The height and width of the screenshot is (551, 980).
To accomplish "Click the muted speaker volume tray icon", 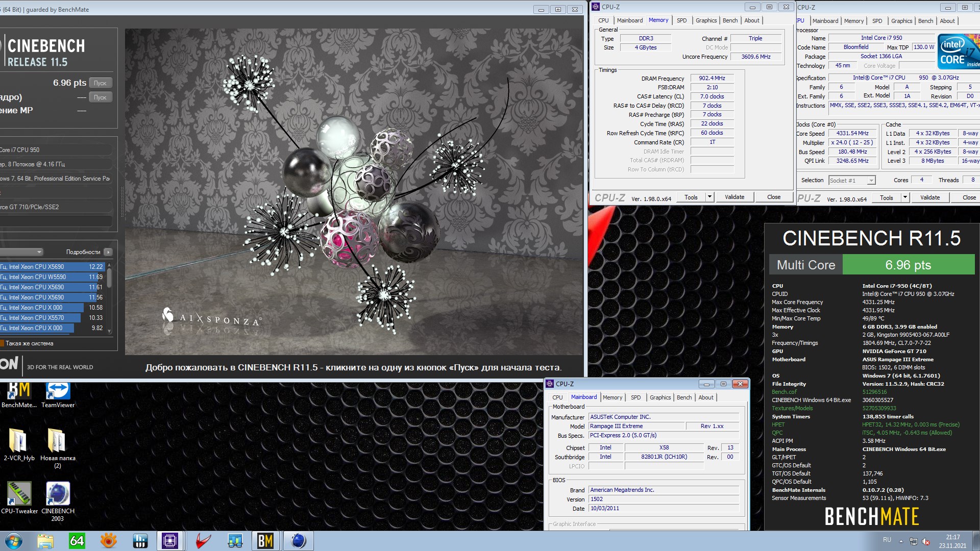I will (926, 541).
